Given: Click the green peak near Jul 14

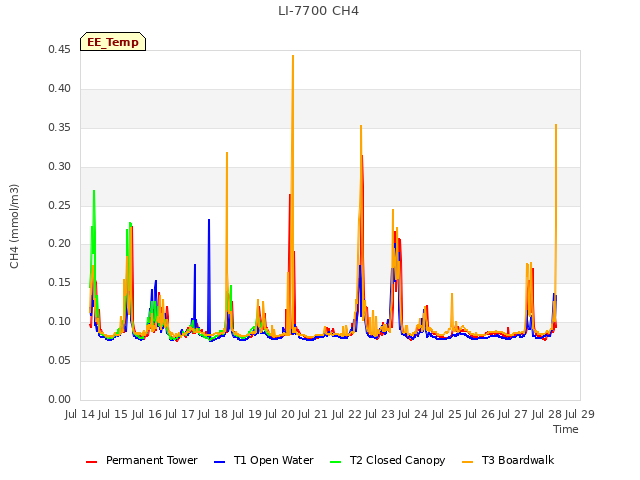Looking at the screenshot, I should coord(94,191).
